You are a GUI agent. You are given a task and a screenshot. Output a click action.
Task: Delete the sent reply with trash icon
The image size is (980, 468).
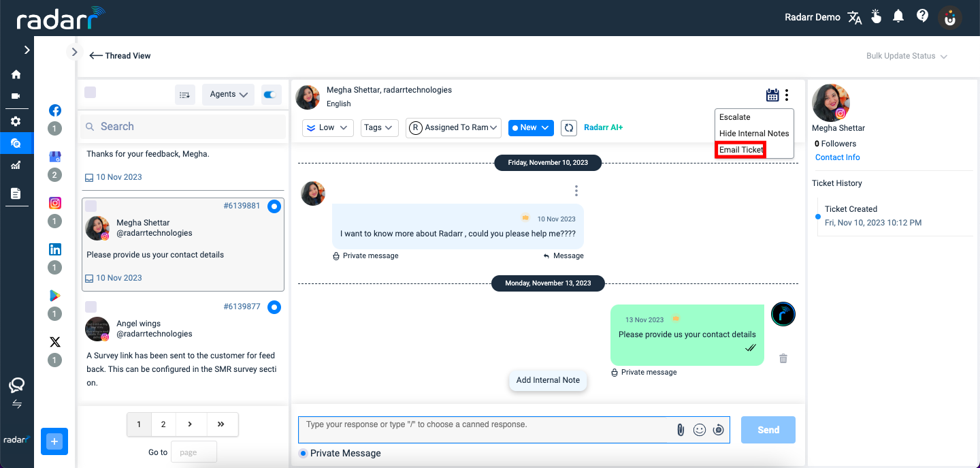click(x=783, y=358)
